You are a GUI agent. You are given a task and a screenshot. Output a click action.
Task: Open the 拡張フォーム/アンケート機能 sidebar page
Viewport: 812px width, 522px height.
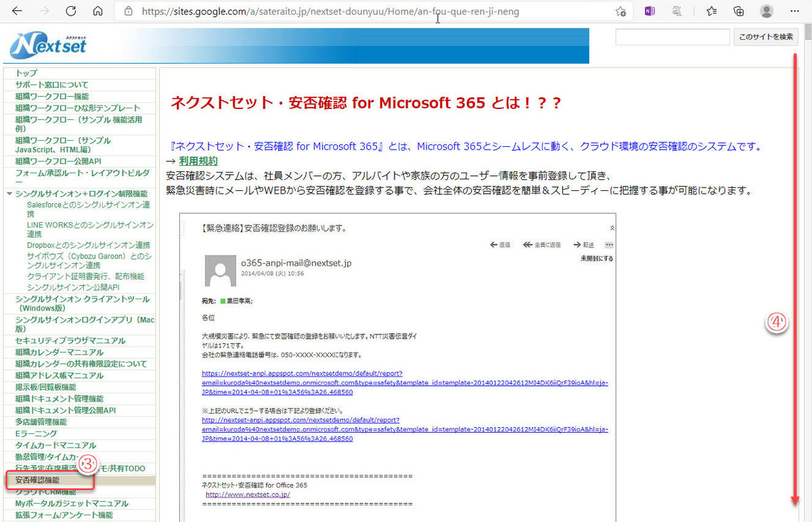click(64, 515)
